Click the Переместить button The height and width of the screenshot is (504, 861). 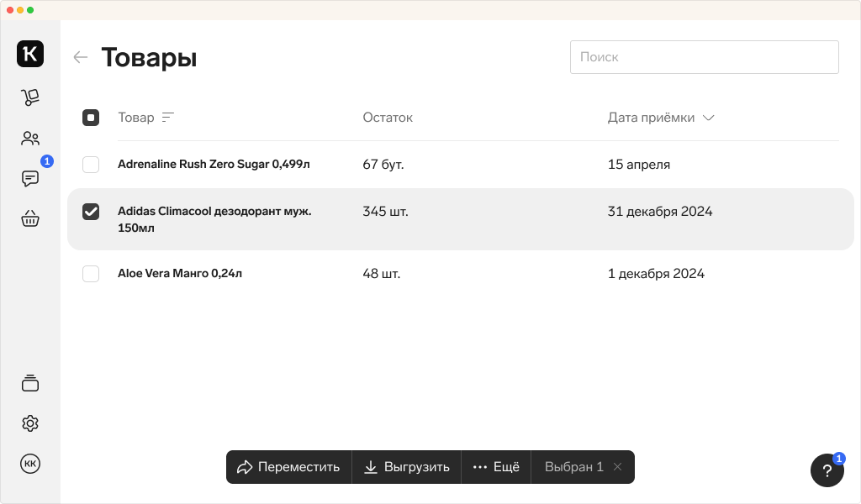coord(289,467)
